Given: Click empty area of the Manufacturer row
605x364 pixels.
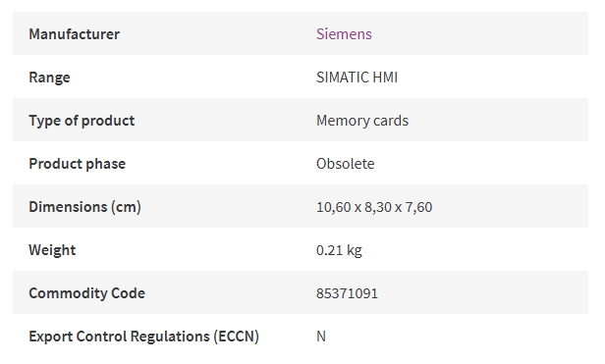Looking at the screenshot, I should pyautogui.click(x=482, y=33).
